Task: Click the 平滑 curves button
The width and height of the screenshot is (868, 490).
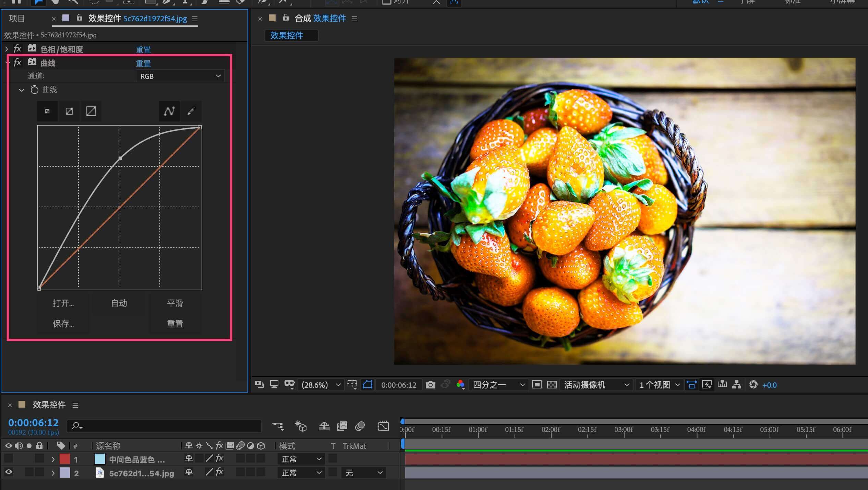Action: pos(175,303)
